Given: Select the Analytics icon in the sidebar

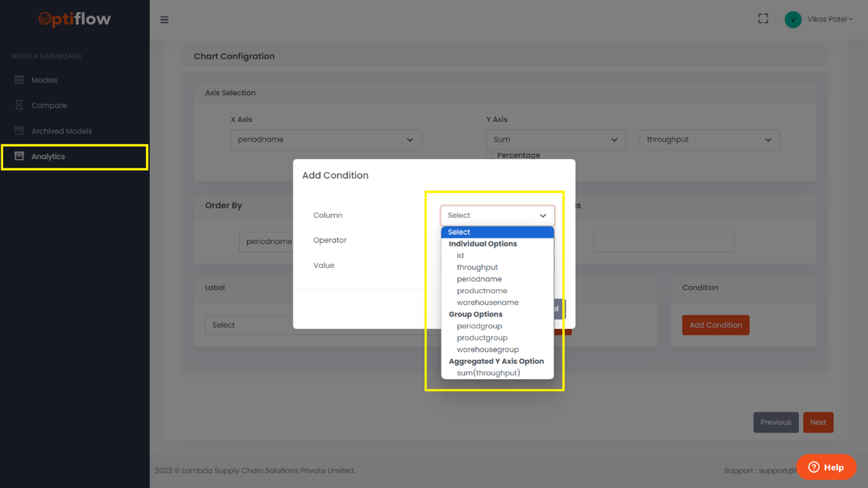Looking at the screenshot, I should point(20,156).
